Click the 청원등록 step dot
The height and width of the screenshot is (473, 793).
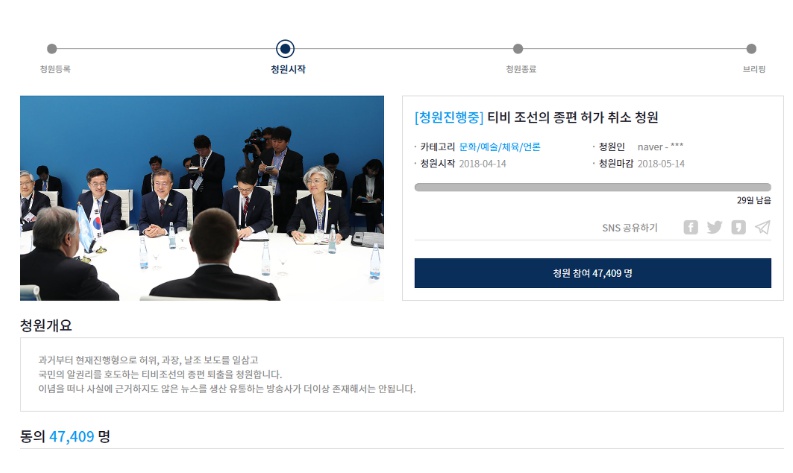click(x=52, y=49)
